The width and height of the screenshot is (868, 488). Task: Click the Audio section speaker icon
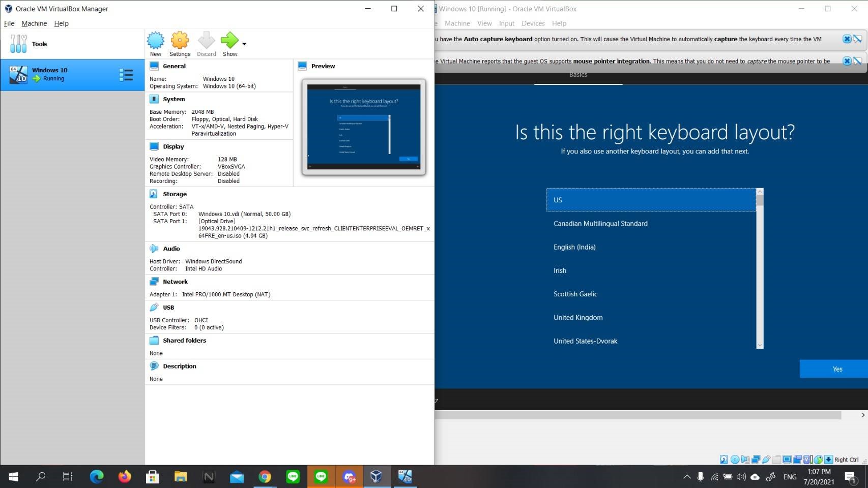point(154,249)
